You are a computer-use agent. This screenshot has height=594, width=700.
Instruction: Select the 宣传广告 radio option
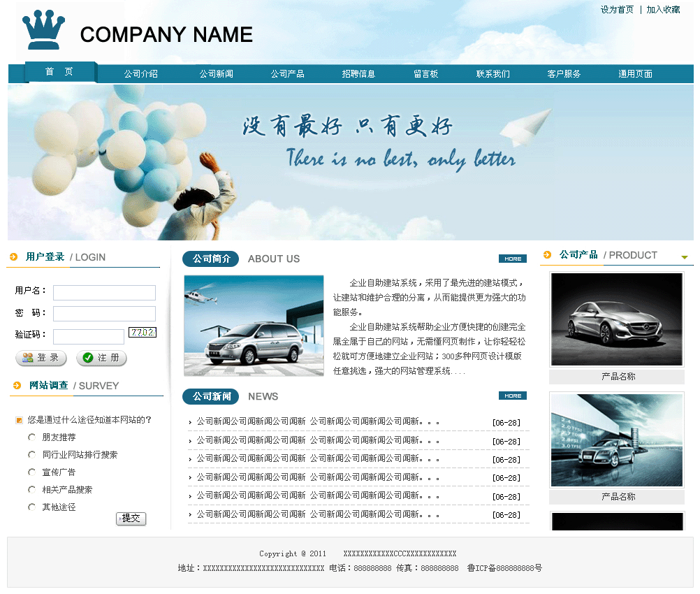(x=31, y=472)
